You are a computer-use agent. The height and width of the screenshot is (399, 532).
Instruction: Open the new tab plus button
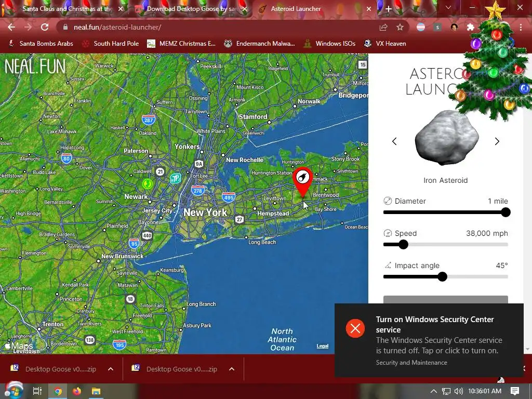[x=389, y=9]
